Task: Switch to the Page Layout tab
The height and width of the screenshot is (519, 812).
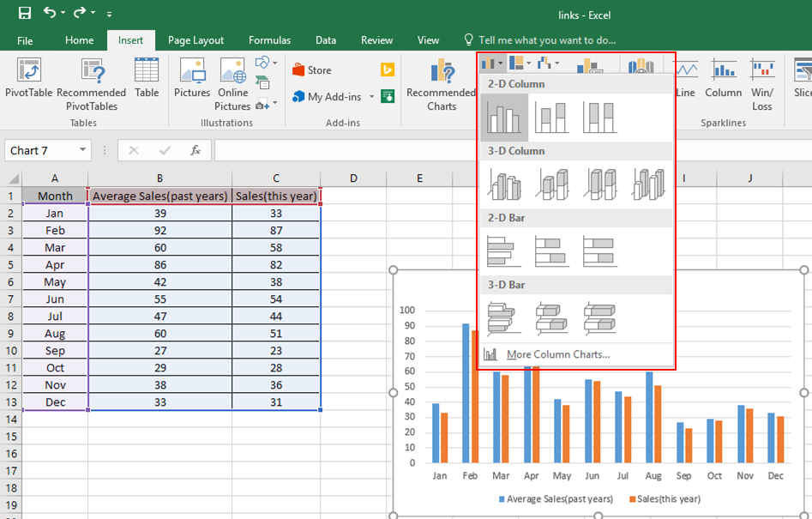Action: [195, 40]
